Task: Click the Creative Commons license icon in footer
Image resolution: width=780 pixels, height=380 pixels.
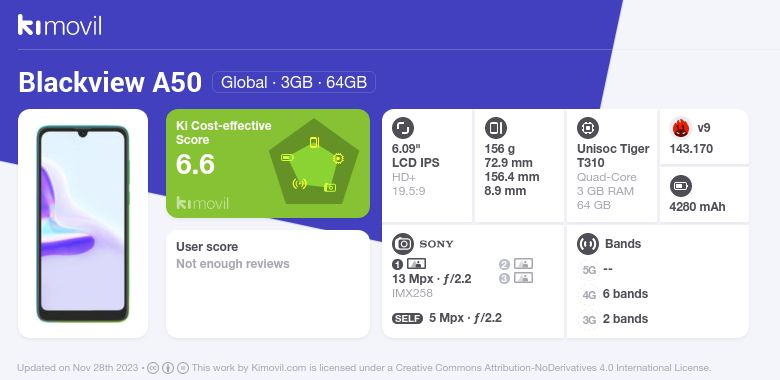Action: click(153, 368)
